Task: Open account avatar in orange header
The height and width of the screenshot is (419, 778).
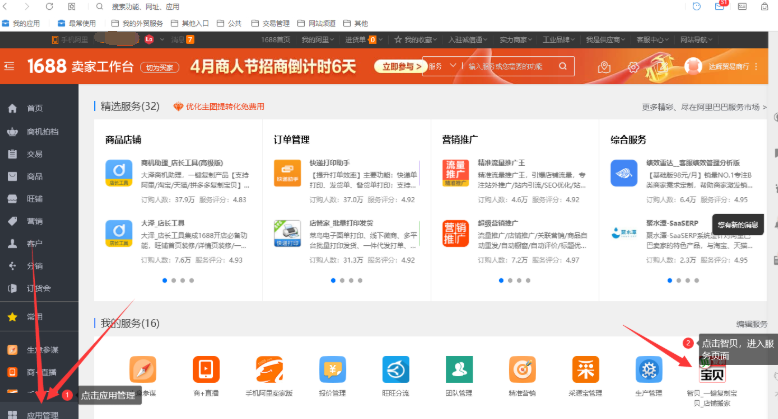Action: point(693,66)
